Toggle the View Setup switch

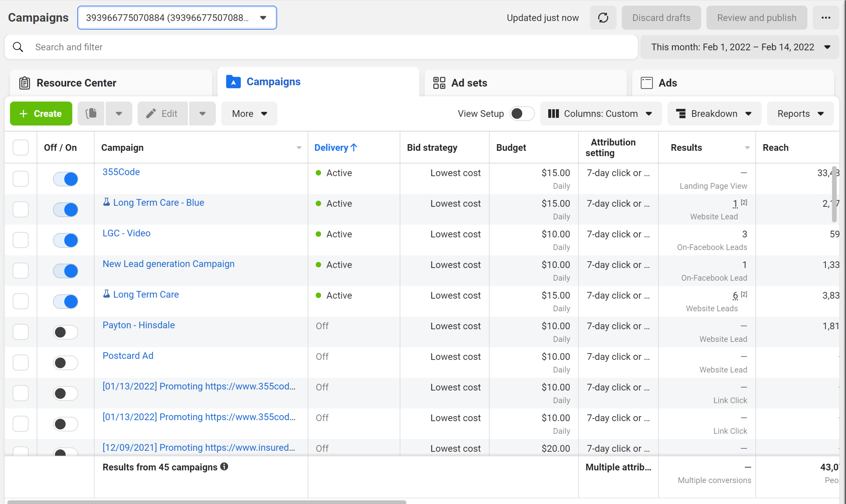(522, 113)
